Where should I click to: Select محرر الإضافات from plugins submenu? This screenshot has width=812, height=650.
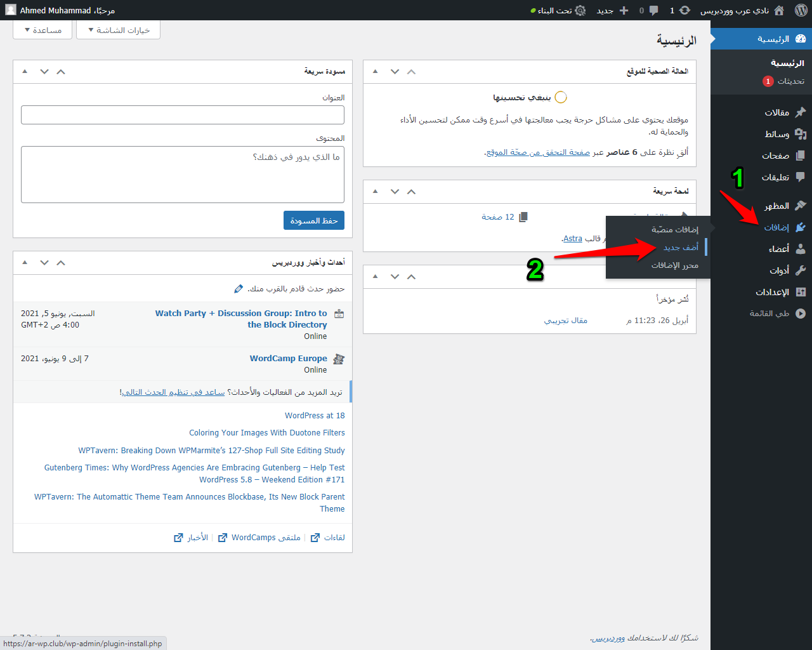[x=674, y=265]
